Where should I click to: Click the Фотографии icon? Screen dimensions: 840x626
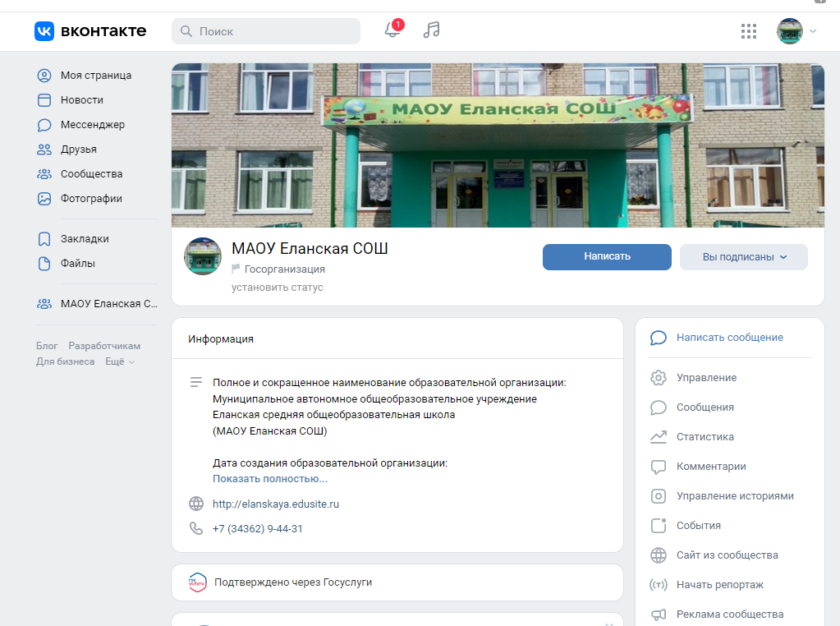coord(44,199)
